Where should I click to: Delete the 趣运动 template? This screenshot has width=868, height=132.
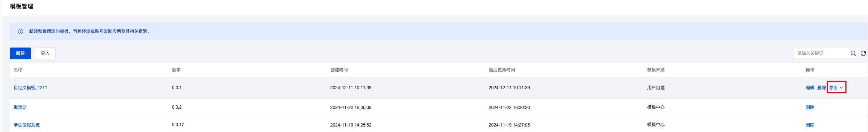point(810,108)
